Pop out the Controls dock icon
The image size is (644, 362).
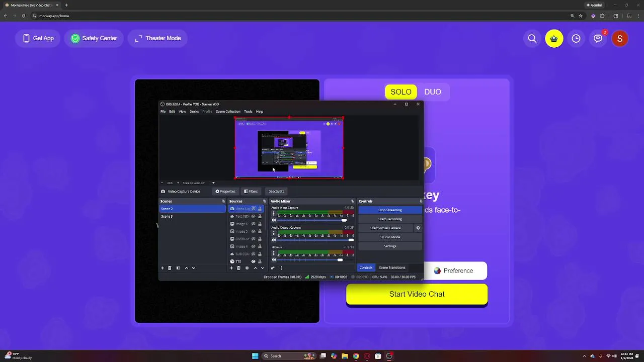(421, 201)
